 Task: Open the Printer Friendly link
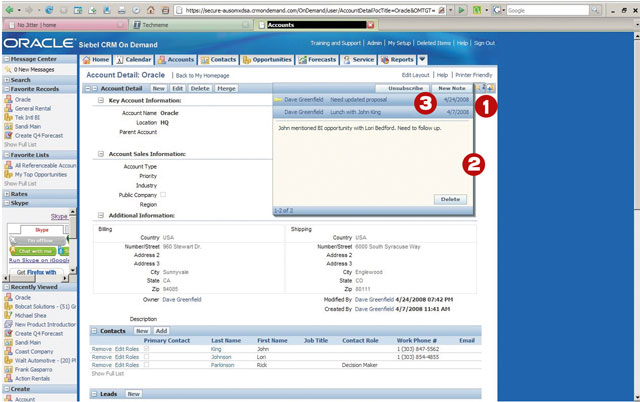pos(473,75)
